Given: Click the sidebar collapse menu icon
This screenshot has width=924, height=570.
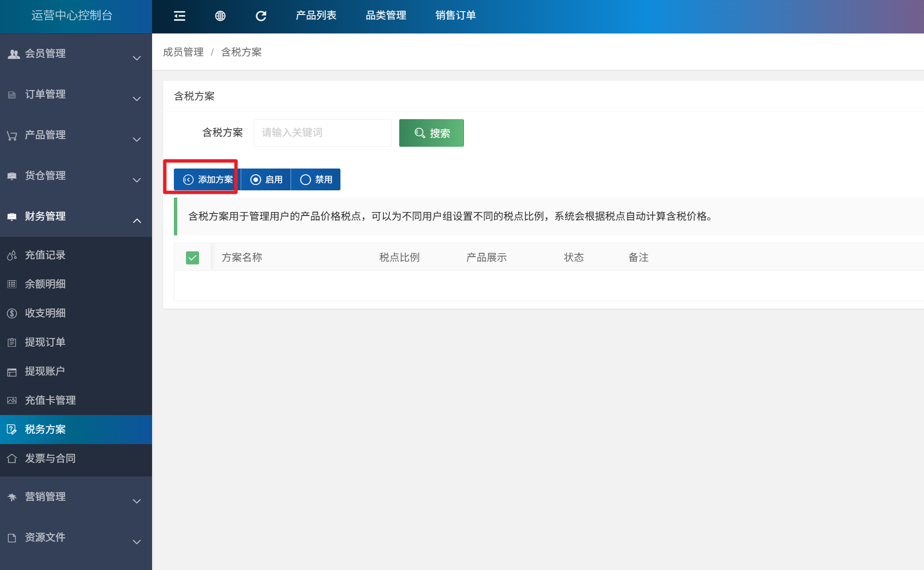Looking at the screenshot, I should [x=180, y=16].
